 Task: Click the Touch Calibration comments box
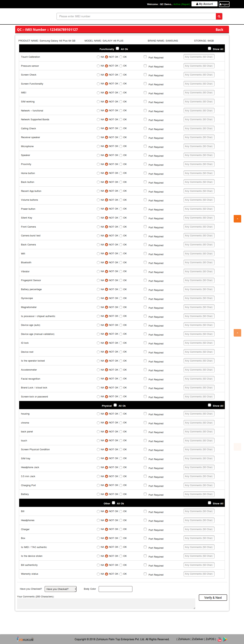pos(199,57)
